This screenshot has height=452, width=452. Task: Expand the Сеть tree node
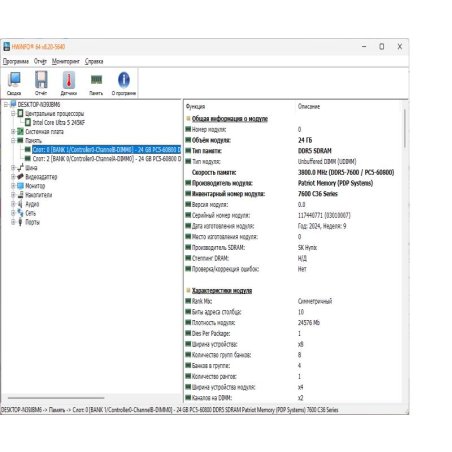click(13, 213)
